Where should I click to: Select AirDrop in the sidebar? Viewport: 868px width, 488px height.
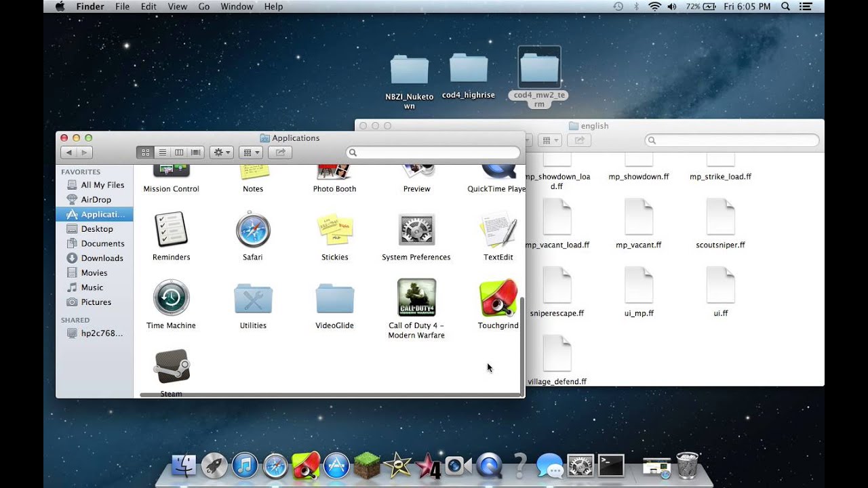click(94, 199)
